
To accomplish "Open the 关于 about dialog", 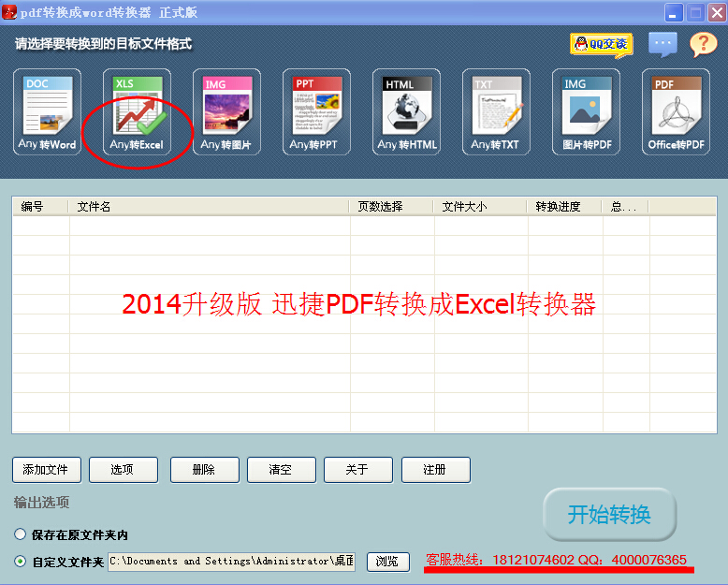I will (358, 470).
